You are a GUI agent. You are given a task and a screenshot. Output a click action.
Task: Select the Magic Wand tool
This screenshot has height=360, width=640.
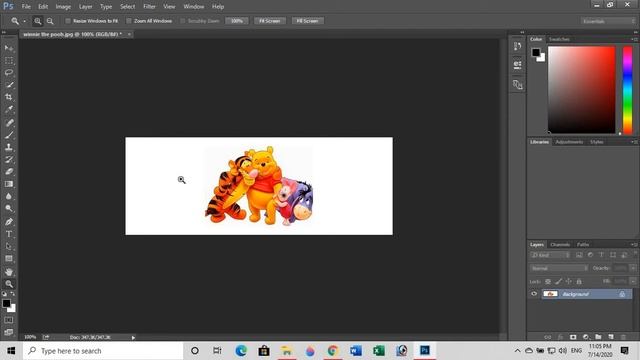[9, 85]
